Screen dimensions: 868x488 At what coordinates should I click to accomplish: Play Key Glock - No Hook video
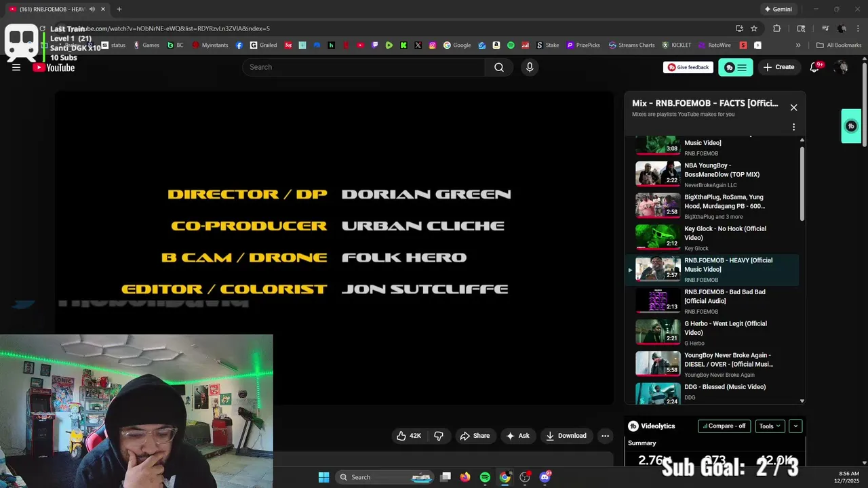point(712,238)
